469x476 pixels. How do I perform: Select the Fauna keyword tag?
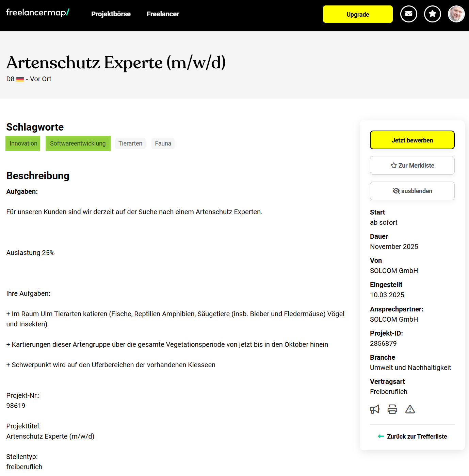[x=163, y=143]
